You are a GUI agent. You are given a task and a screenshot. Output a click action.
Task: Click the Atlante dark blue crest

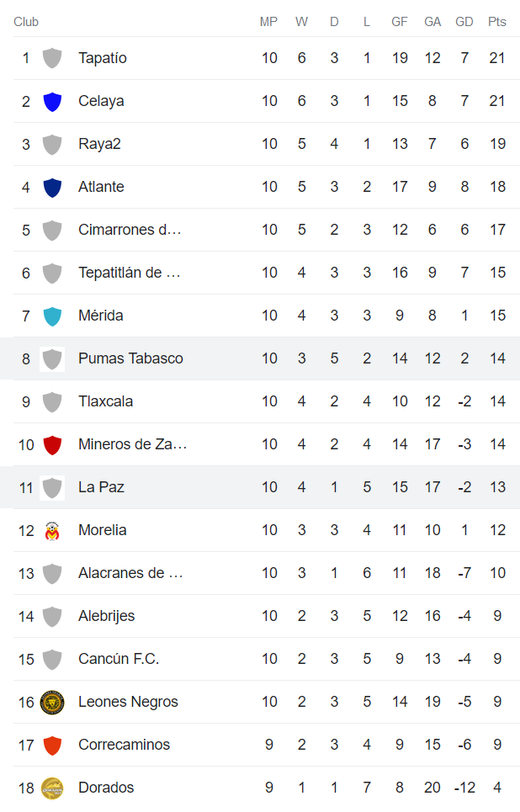52,188
